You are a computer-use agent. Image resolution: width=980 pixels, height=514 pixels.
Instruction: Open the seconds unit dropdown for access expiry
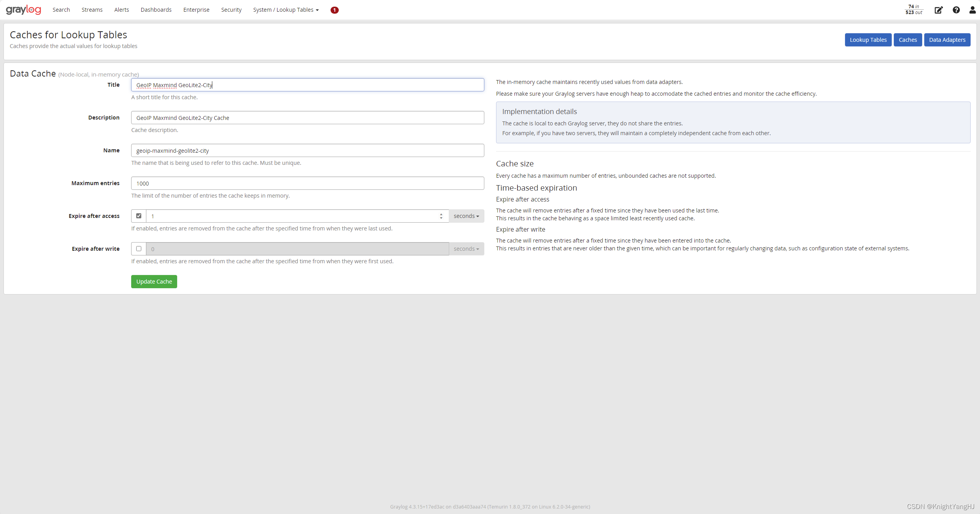(466, 216)
